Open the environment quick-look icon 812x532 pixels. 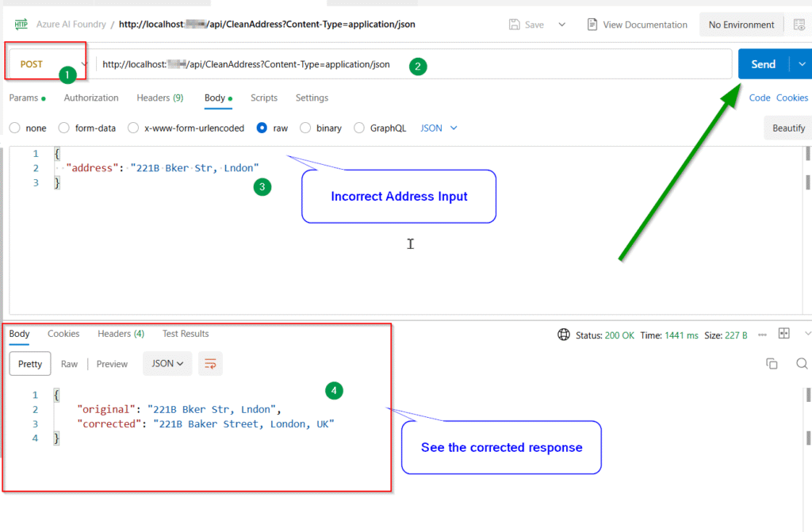point(799,25)
